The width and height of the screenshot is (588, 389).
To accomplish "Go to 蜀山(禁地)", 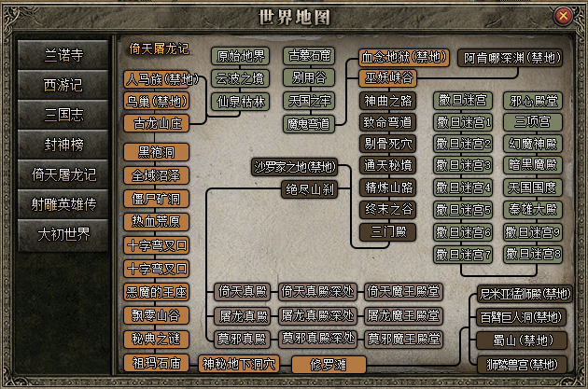I will pyautogui.click(x=522, y=340).
